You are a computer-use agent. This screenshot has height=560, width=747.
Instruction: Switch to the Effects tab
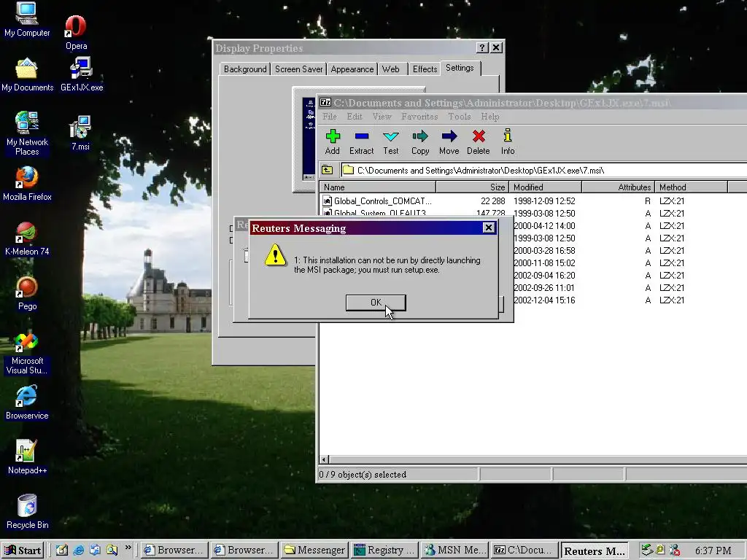(425, 69)
